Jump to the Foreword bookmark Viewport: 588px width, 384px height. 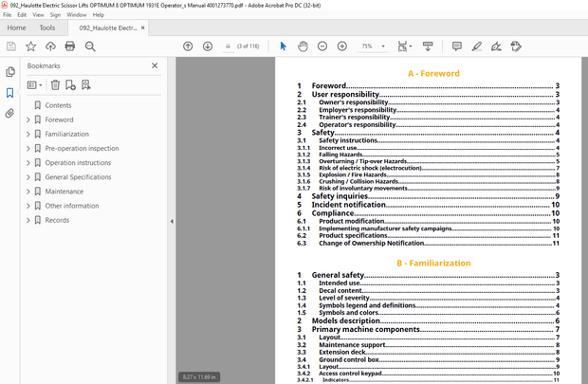(x=59, y=119)
